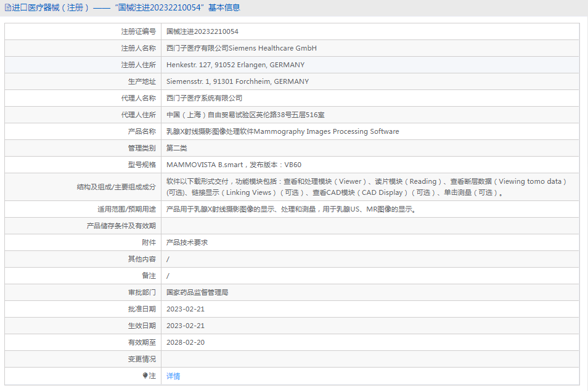This screenshot has height=391, width=588.
Task: Select the address Siemensstr. 1, 91301 Forchheim
Action: (x=238, y=81)
